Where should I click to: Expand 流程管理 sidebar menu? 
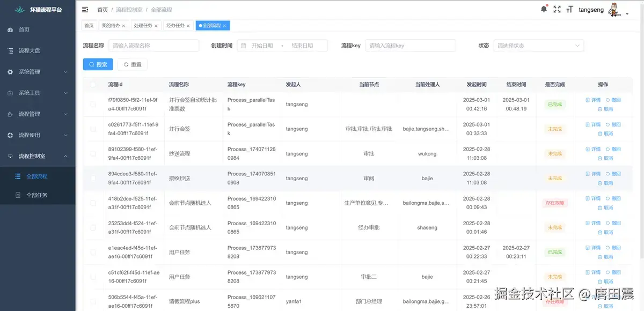[38, 114]
